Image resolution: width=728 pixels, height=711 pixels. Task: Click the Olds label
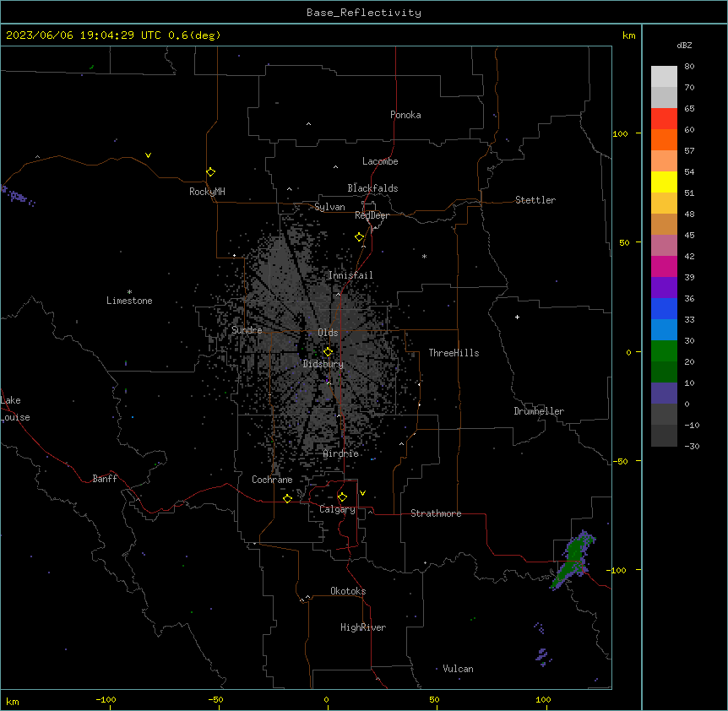[328, 333]
